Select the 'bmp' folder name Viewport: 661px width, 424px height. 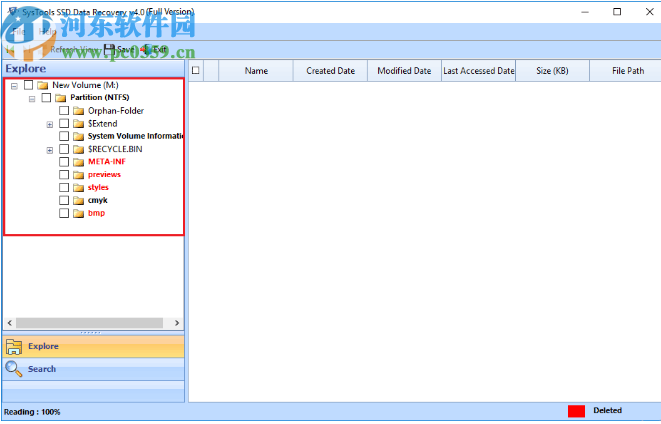point(96,213)
